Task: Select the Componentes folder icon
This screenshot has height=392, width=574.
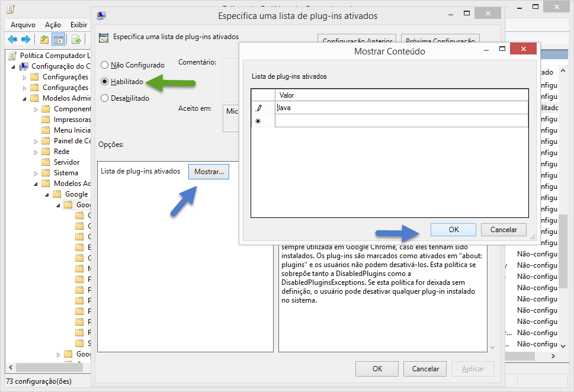Action: (46, 109)
